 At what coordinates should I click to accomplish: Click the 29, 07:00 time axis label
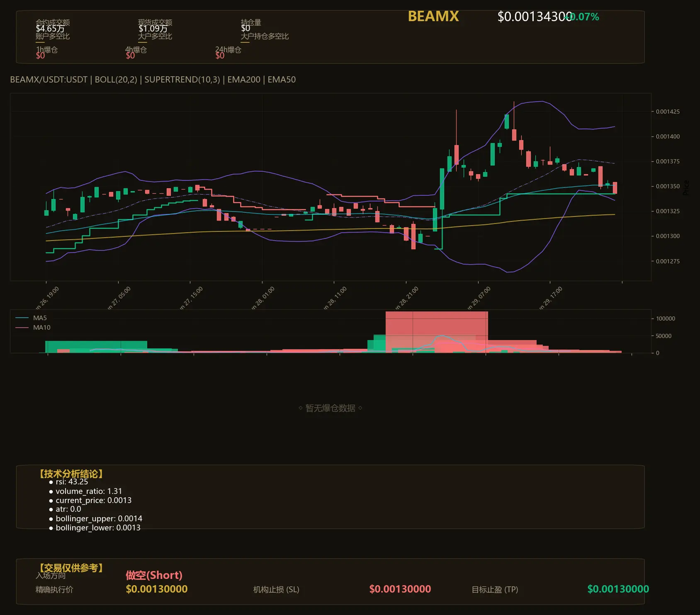[479, 298]
